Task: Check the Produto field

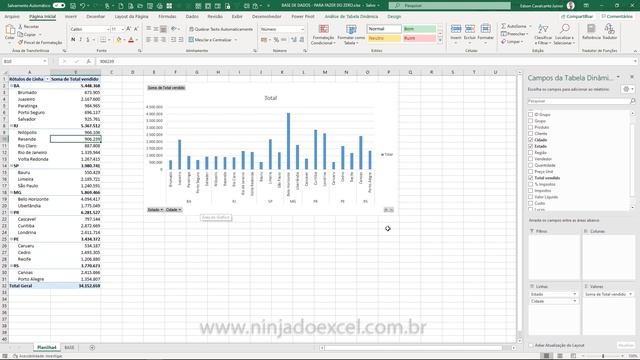Action: pos(531,127)
